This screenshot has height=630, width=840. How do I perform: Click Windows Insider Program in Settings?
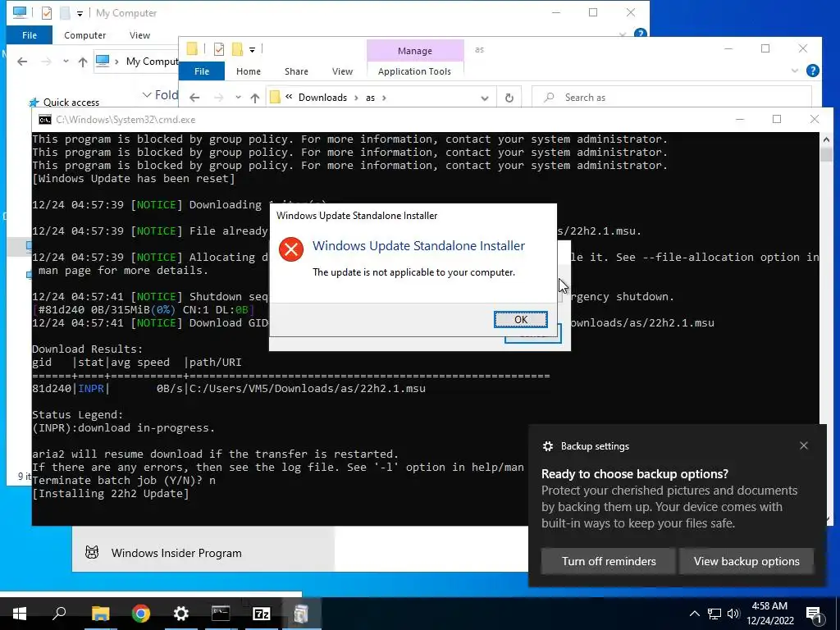[x=176, y=553]
